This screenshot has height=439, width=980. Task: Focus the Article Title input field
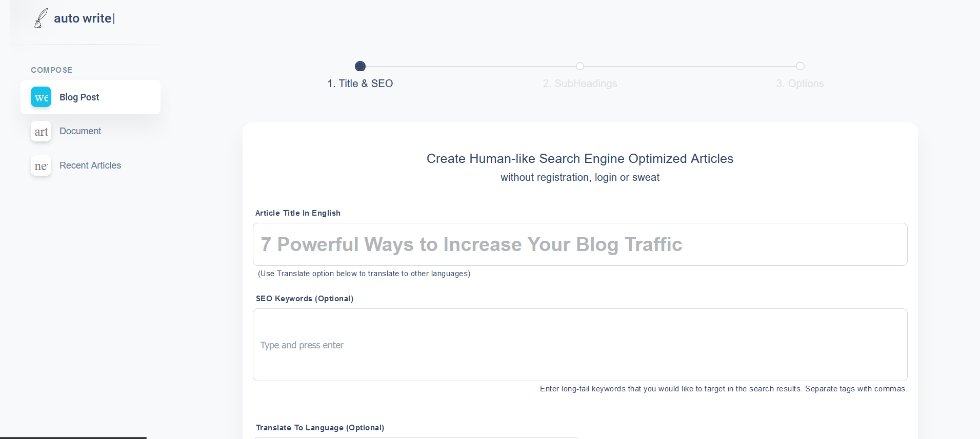pos(579,244)
